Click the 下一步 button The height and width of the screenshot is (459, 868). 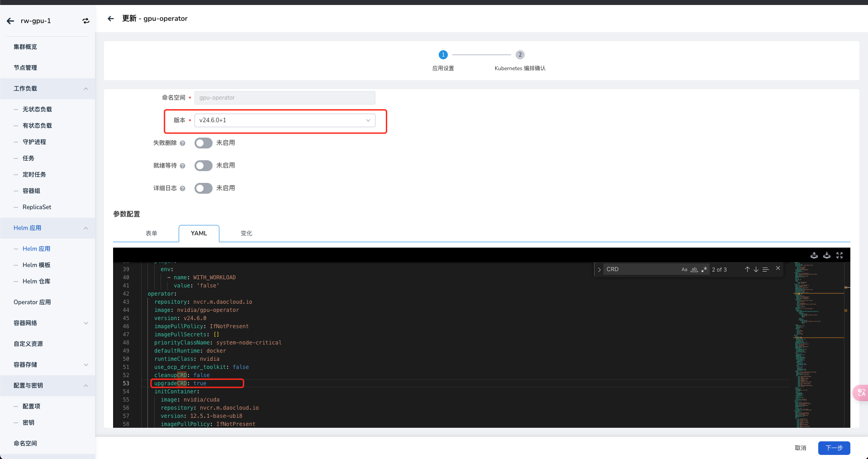[834, 448]
